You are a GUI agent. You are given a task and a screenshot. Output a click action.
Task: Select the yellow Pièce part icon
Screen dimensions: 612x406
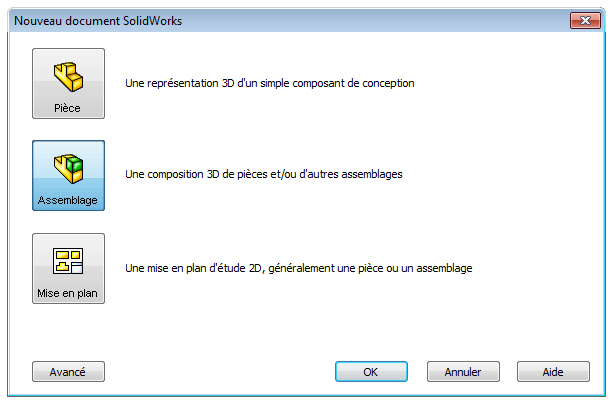(x=68, y=77)
